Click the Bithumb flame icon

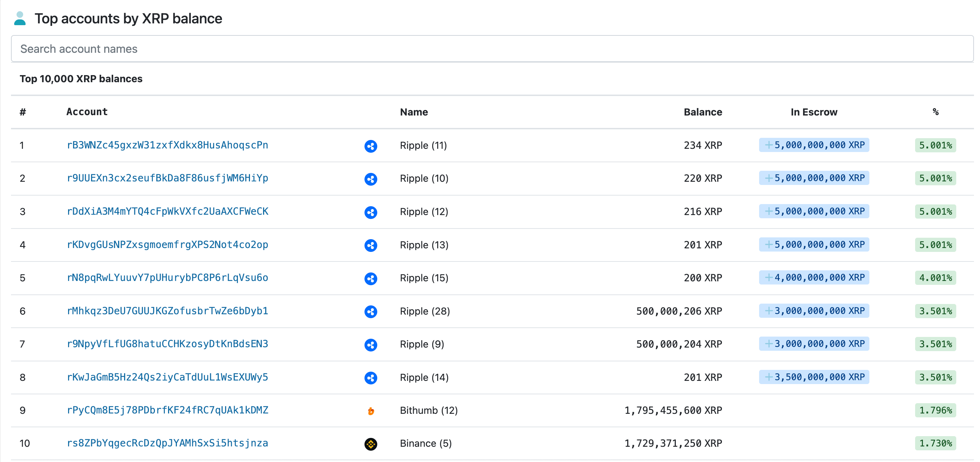pos(371,411)
